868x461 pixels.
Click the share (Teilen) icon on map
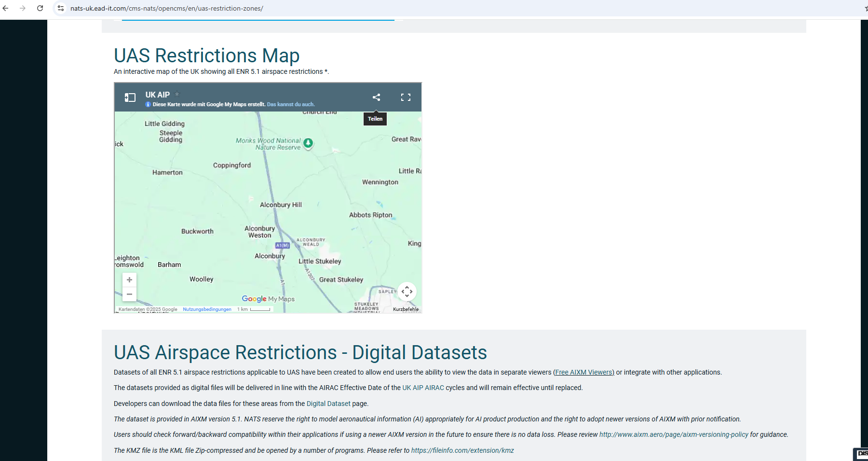[x=376, y=98]
